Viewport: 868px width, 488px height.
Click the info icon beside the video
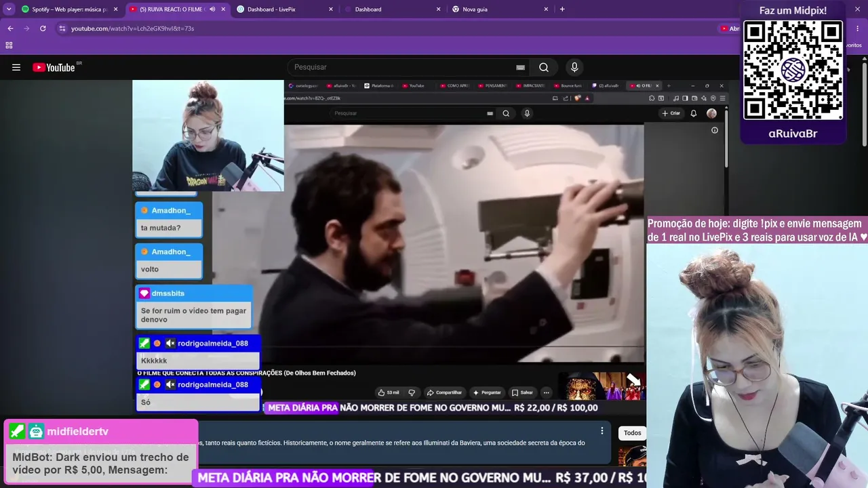(715, 130)
